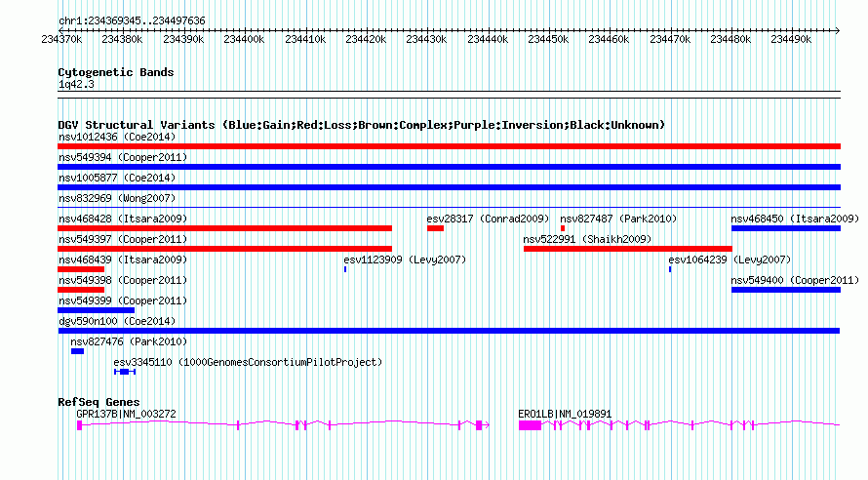
Task: Select the 234430k ruler position
Action: click(425, 39)
